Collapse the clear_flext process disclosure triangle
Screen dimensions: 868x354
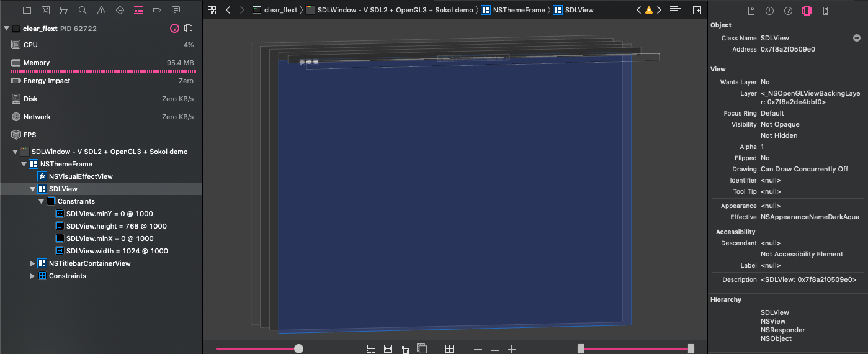[x=6, y=29]
